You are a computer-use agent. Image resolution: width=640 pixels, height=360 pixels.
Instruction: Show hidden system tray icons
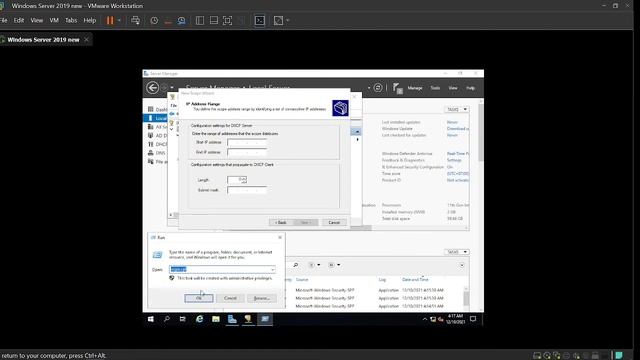[424, 320]
